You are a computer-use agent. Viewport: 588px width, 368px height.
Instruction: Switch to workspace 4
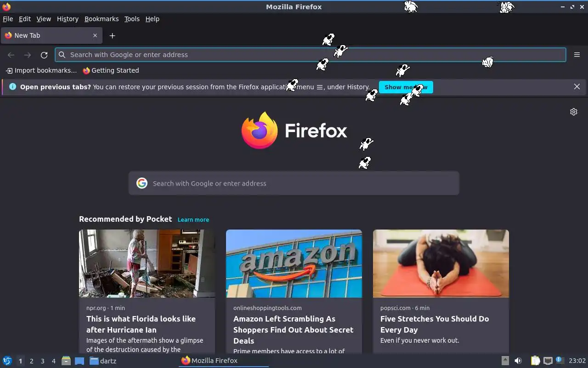[x=53, y=361]
